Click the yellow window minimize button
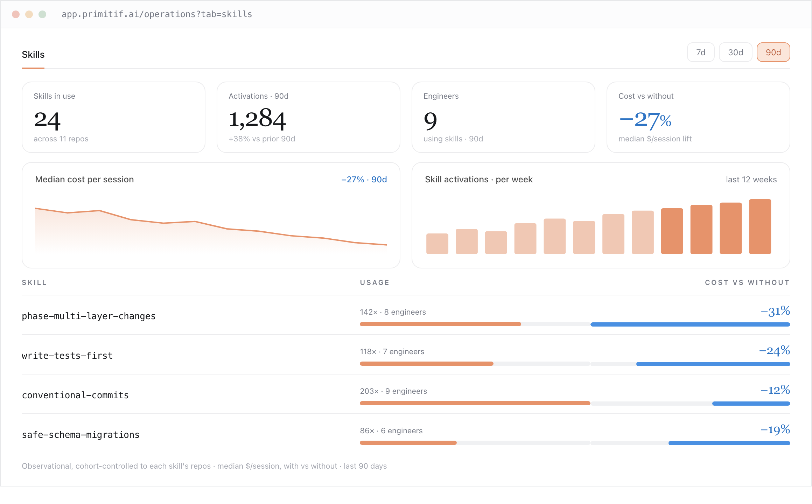This screenshot has width=812, height=504. pyautogui.click(x=29, y=14)
